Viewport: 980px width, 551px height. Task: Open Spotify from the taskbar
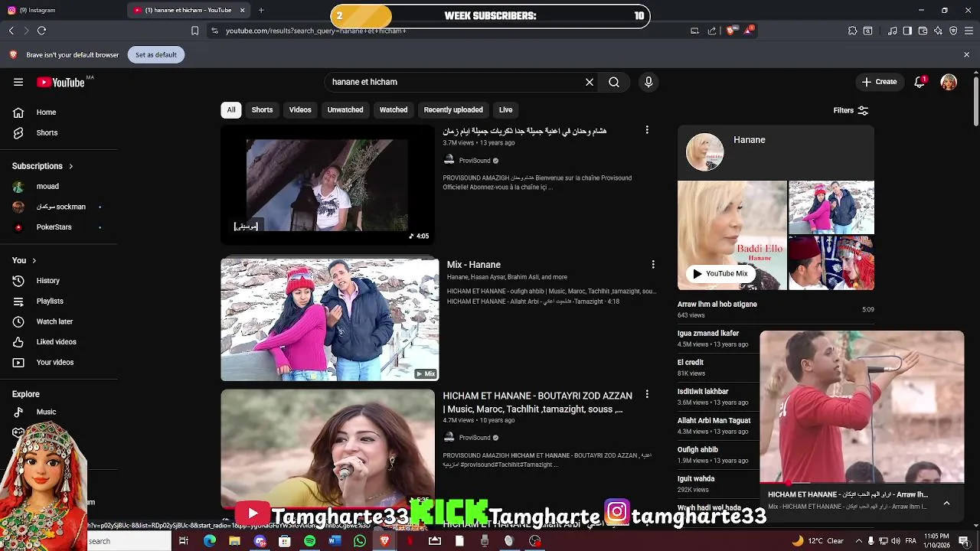click(x=309, y=541)
